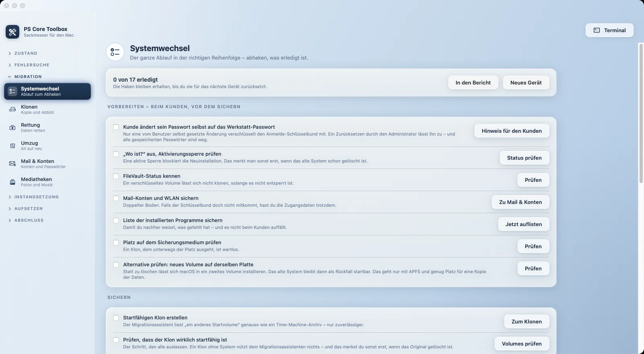Open Mail & Konten in the sidebar

tap(47, 164)
